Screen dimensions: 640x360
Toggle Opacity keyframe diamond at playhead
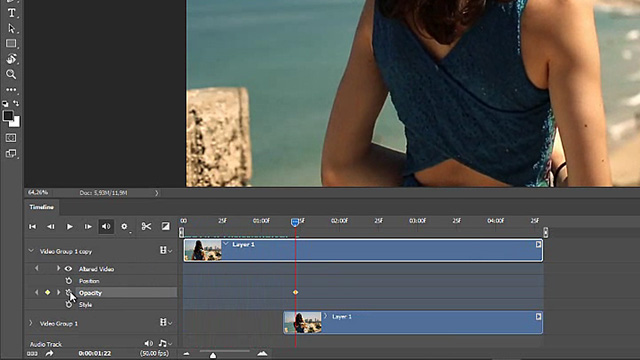pyautogui.click(x=47, y=292)
